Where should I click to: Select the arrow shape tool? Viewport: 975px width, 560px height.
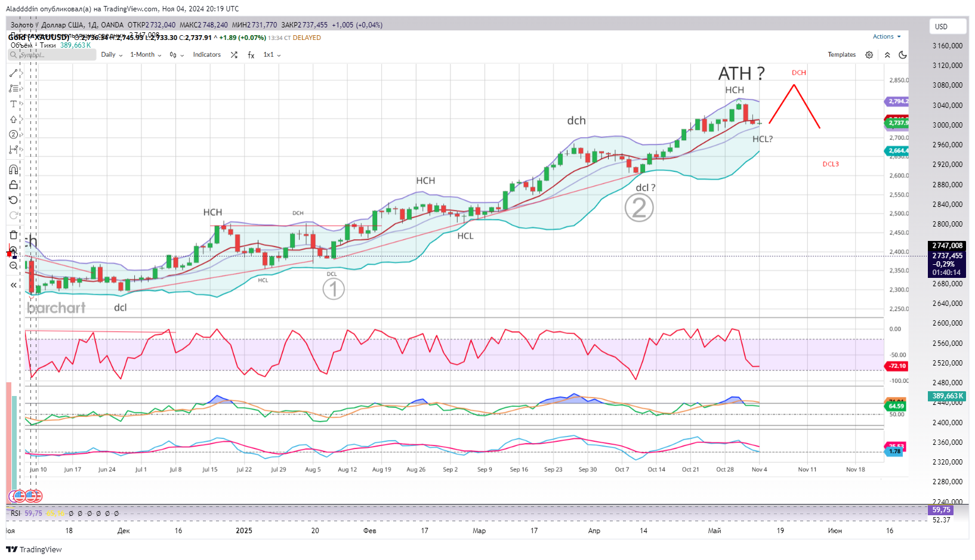pyautogui.click(x=14, y=119)
